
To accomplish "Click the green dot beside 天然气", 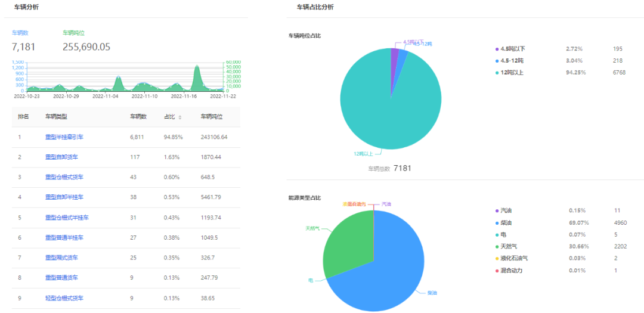I will pyautogui.click(x=497, y=246).
